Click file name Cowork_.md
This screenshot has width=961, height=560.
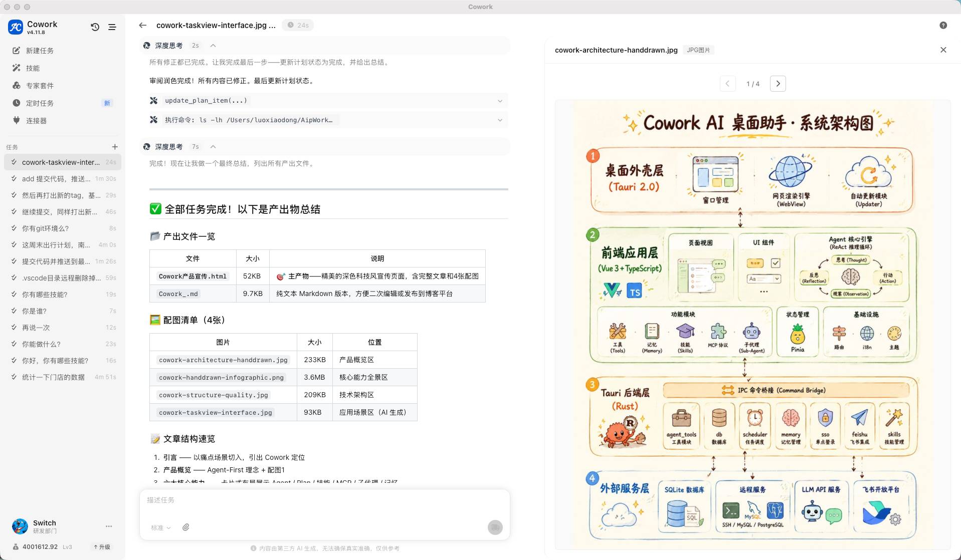point(178,294)
